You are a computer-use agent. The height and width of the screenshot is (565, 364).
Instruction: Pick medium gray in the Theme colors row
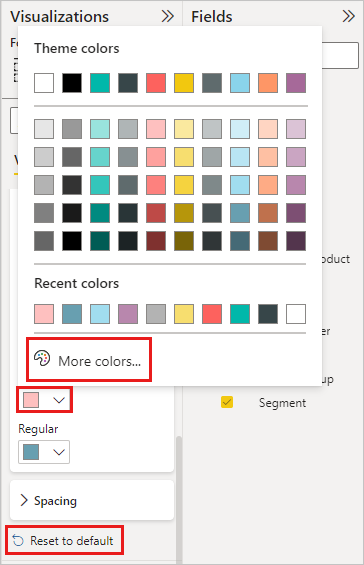[x=212, y=83]
